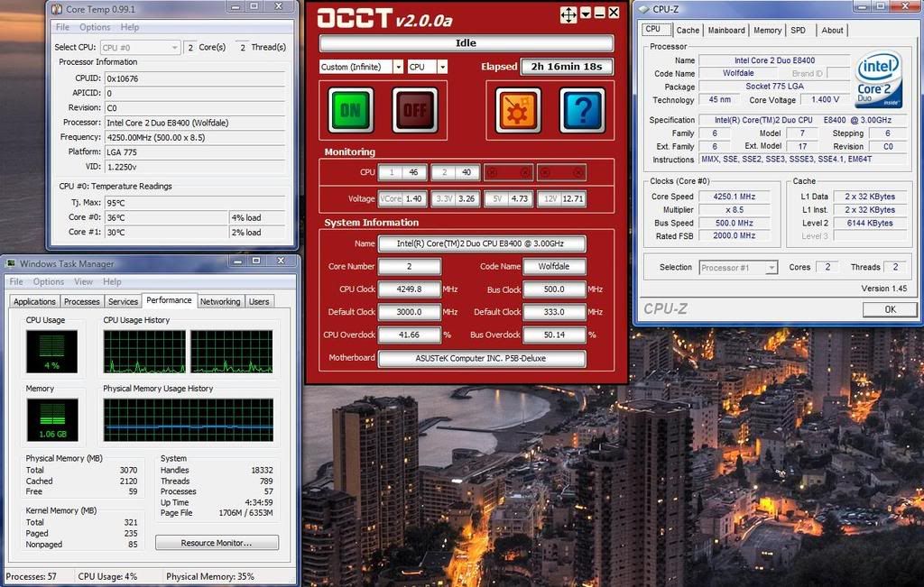924x587 pixels.
Task: Click the 5V 4.73 voltage reading
Action: click(509, 199)
